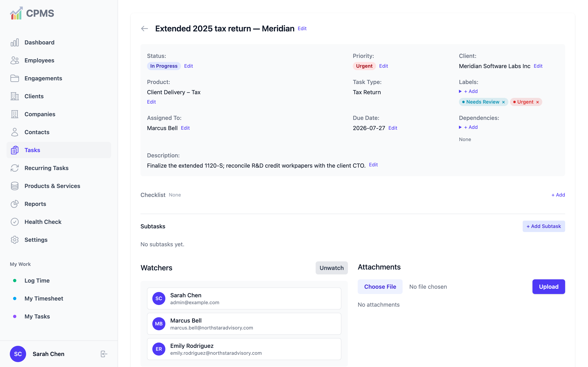The image size is (588, 367).
Task: Expand the Dependencies add disclosure triangle
Action: (460, 127)
